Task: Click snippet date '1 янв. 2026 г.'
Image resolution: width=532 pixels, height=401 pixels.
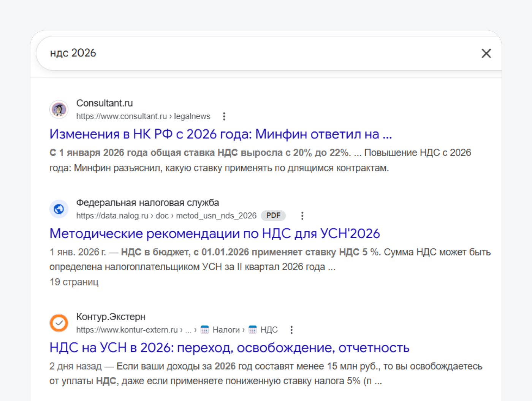Action: click(x=78, y=252)
